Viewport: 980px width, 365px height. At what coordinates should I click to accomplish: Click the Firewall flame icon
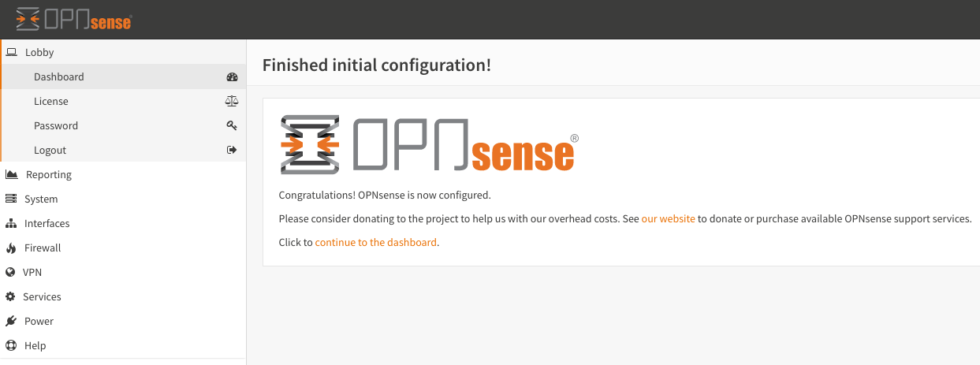(11, 248)
